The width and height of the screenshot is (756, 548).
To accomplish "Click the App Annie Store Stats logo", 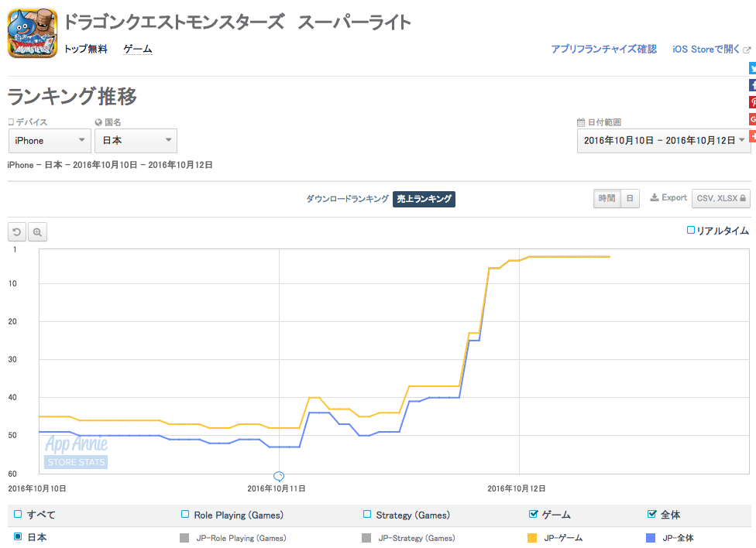I will tap(76, 451).
